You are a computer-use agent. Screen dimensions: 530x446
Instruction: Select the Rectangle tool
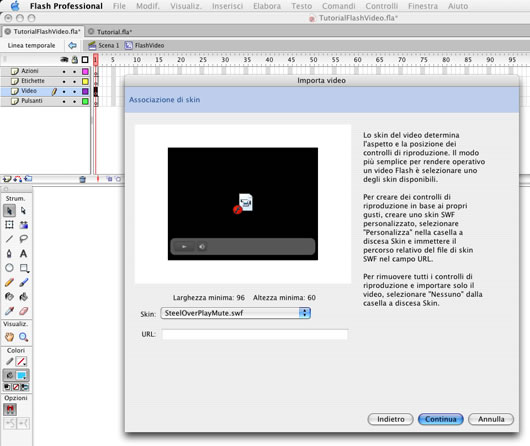click(23, 268)
